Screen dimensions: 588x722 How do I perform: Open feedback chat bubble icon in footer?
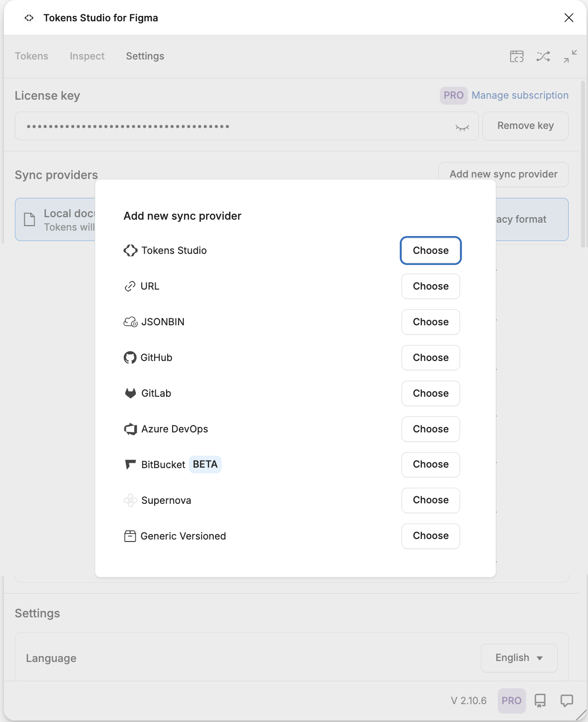tap(567, 700)
